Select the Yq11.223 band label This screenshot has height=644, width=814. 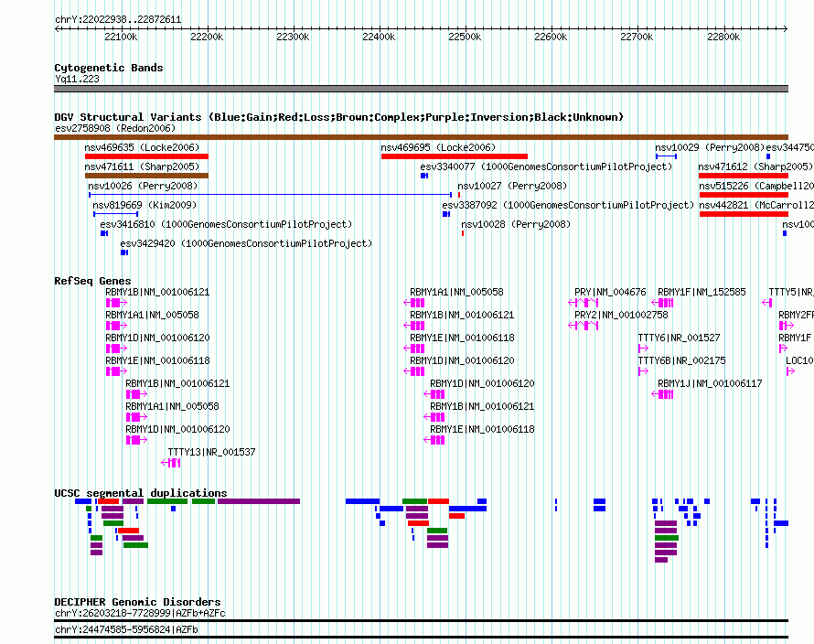click(77, 79)
